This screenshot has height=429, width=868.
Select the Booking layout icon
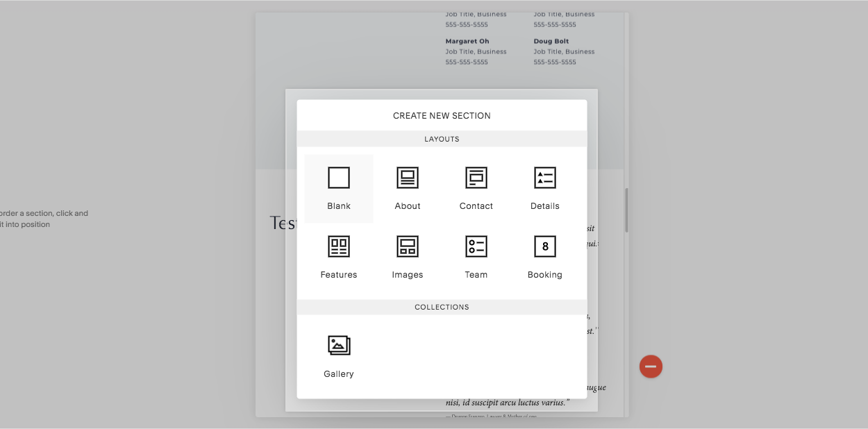pyautogui.click(x=544, y=246)
